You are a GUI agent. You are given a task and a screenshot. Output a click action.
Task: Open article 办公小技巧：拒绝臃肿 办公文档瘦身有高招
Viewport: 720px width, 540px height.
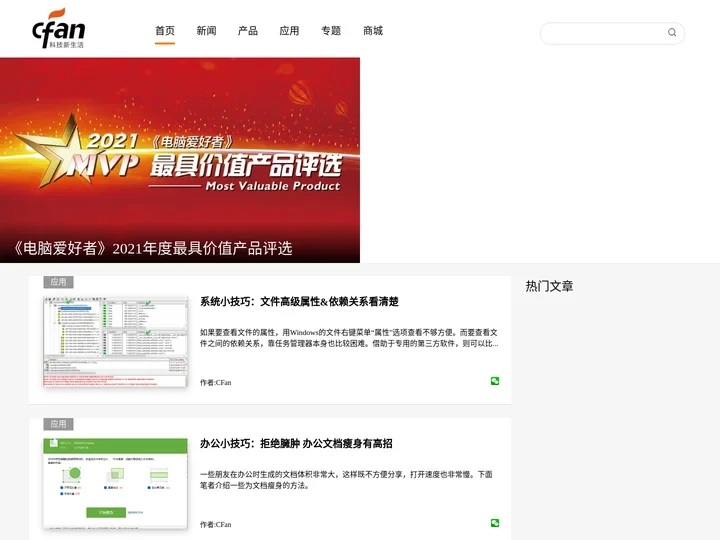pyautogui.click(x=296, y=444)
